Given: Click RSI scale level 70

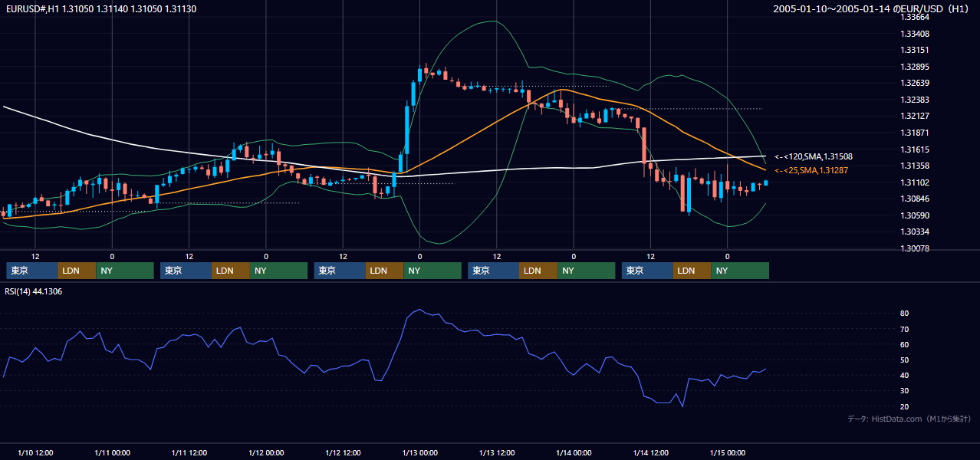Looking at the screenshot, I should 905,329.
